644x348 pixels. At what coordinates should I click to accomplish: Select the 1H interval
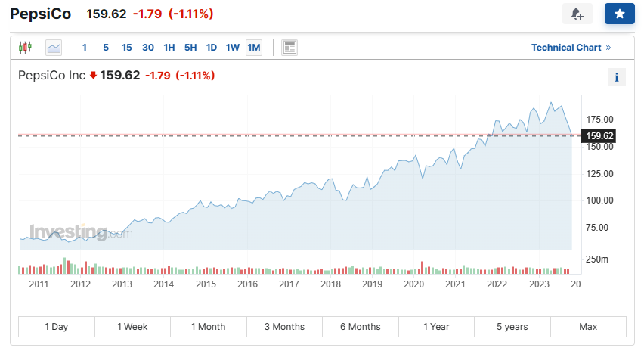[x=169, y=48]
